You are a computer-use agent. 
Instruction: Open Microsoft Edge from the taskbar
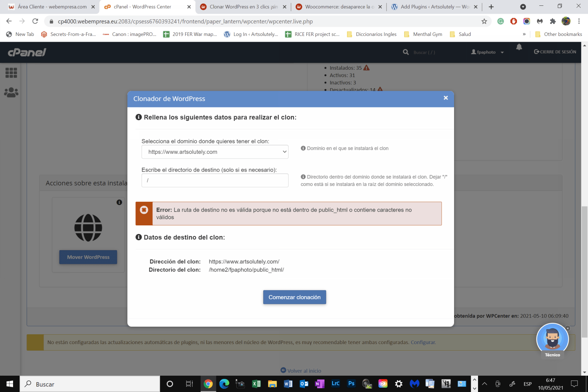tap(224, 384)
